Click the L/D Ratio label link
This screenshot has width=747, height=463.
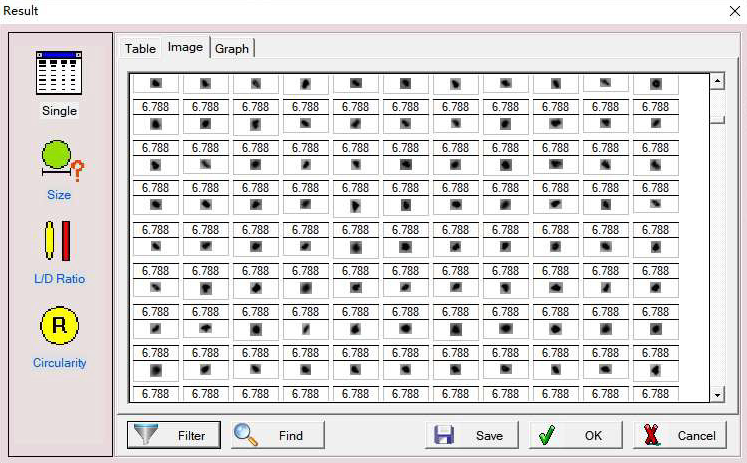60,279
